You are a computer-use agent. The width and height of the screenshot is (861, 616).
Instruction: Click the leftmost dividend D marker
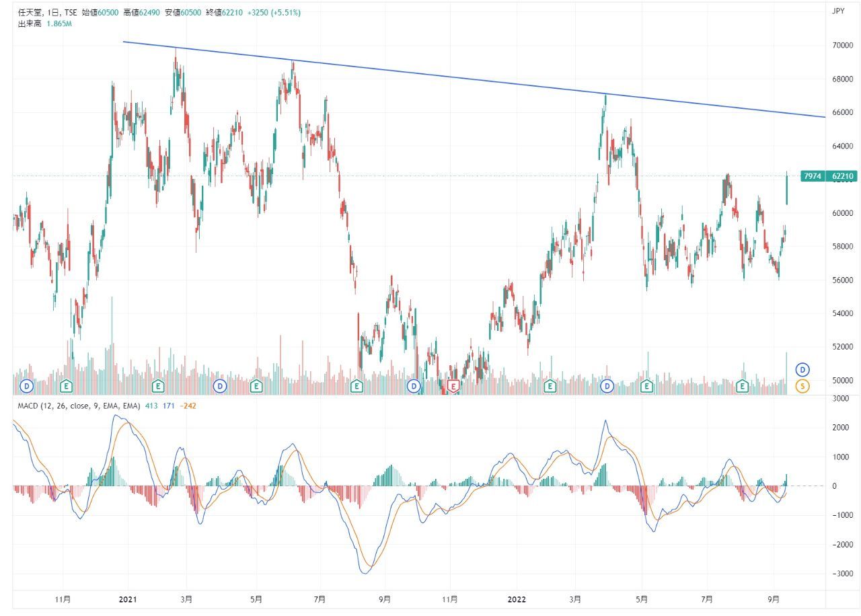click(x=27, y=386)
